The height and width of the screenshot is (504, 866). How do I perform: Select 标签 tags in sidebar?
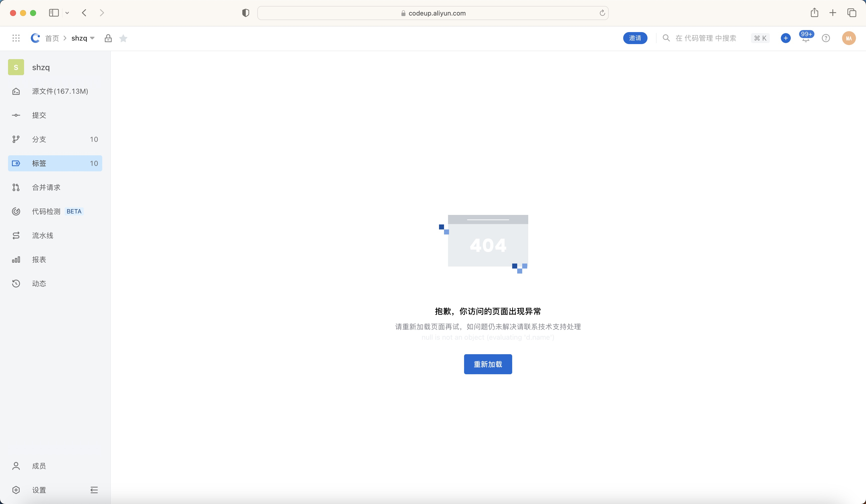(55, 163)
